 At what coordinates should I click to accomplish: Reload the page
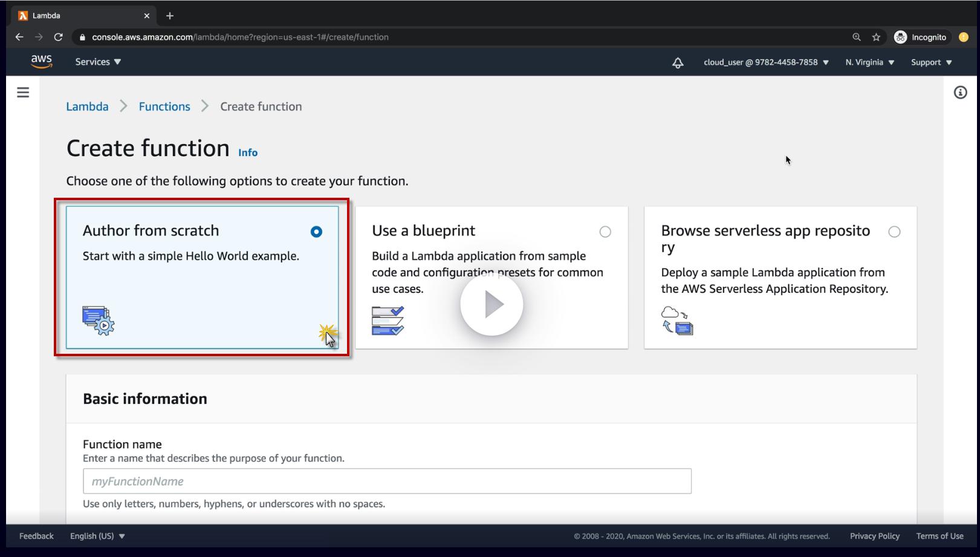click(58, 37)
